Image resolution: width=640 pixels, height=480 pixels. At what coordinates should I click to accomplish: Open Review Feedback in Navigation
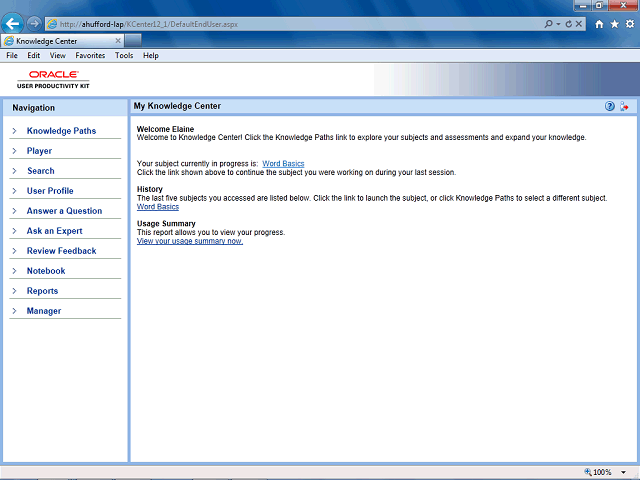[x=61, y=251]
